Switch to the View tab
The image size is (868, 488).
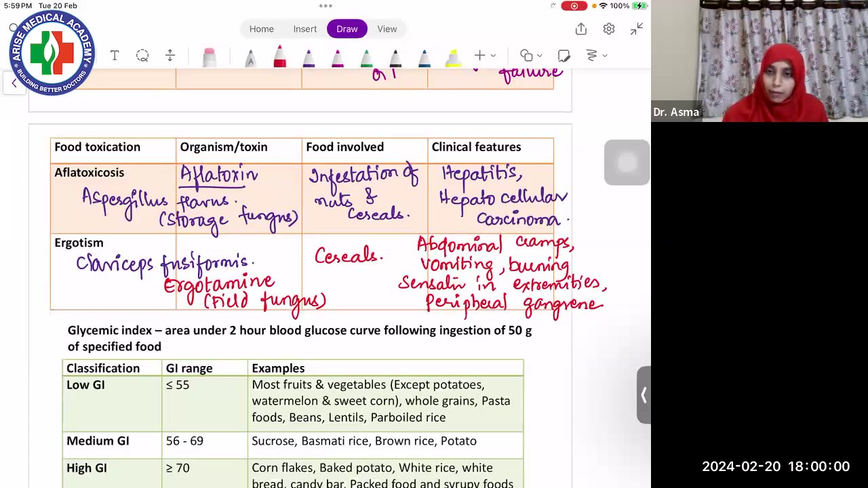click(387, 28)
